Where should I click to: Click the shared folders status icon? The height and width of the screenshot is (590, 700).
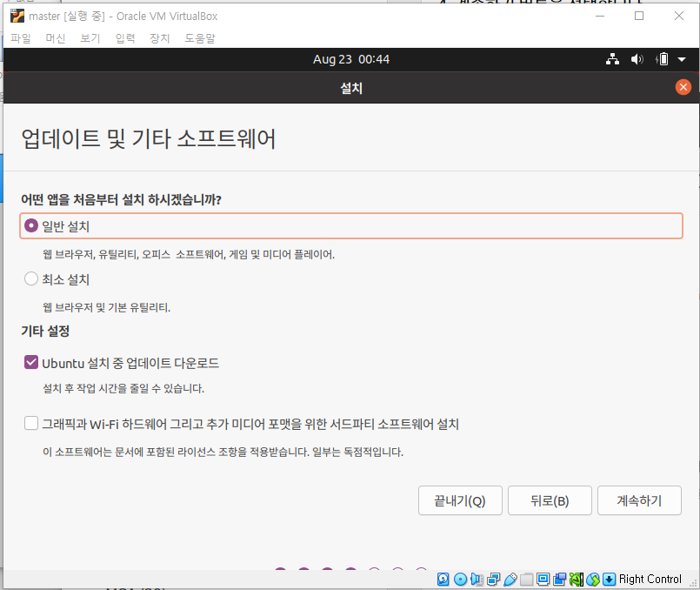click(x=526, y=580)
